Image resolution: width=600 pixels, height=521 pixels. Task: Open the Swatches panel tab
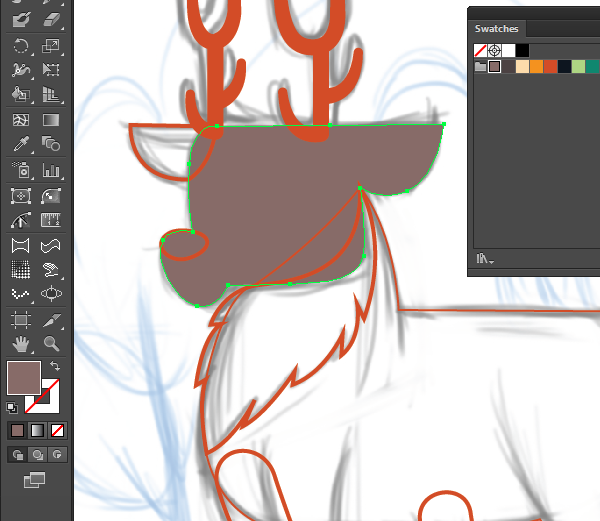click(496, 29)
